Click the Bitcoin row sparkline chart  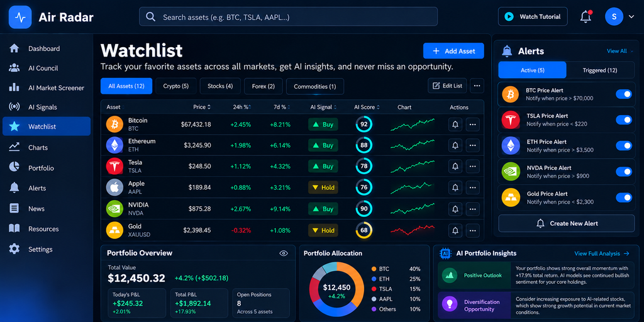point(413,125)
